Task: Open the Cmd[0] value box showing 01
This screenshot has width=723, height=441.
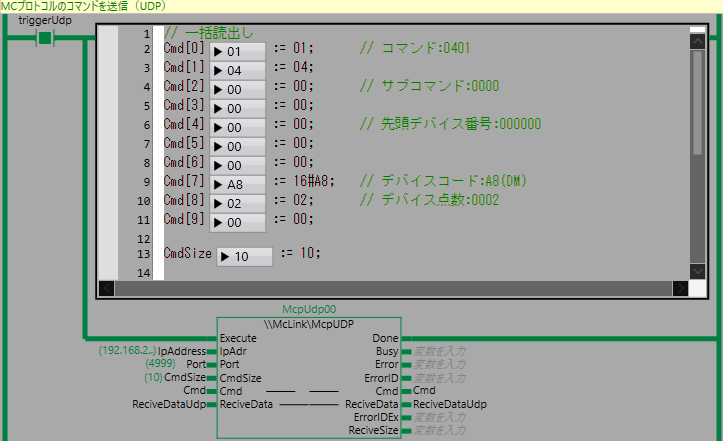Action: tap(238, 50)
